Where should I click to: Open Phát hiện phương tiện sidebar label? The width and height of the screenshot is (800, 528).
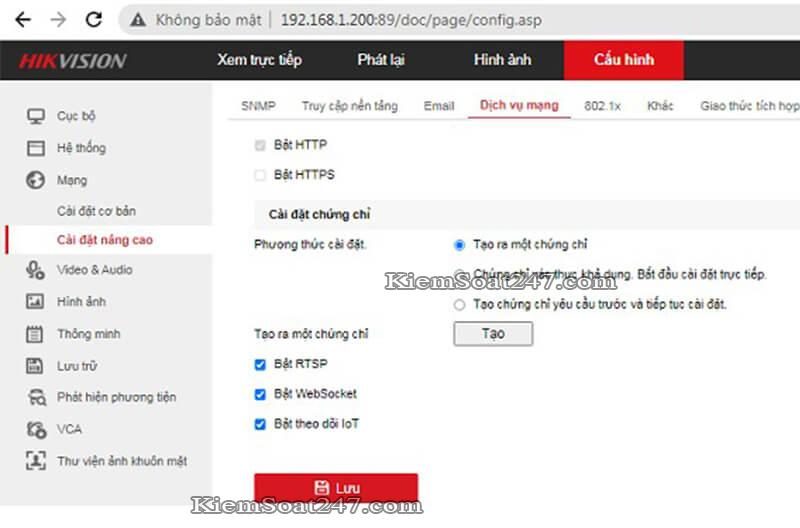116,397
